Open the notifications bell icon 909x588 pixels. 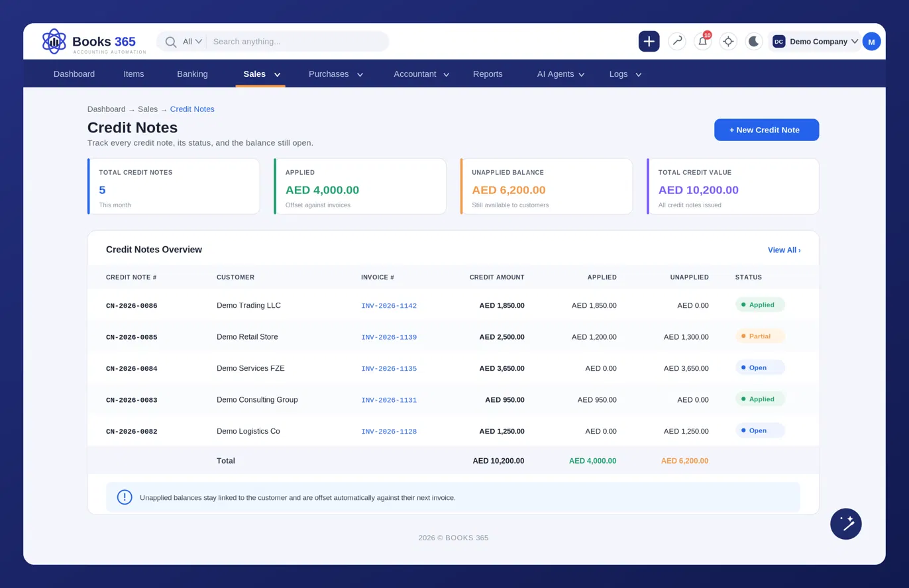pyautogui.click(x=702, y=41)
